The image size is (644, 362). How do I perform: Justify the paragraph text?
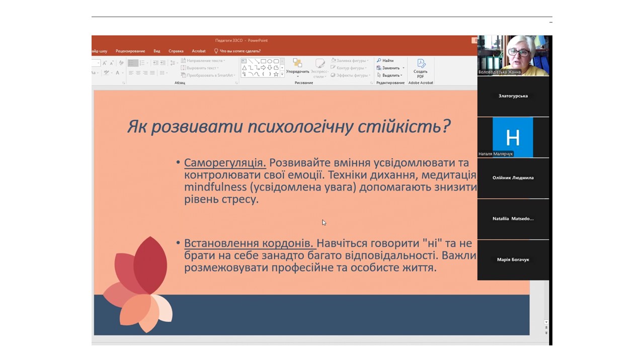pyautogui.click(x=152, y=73)
